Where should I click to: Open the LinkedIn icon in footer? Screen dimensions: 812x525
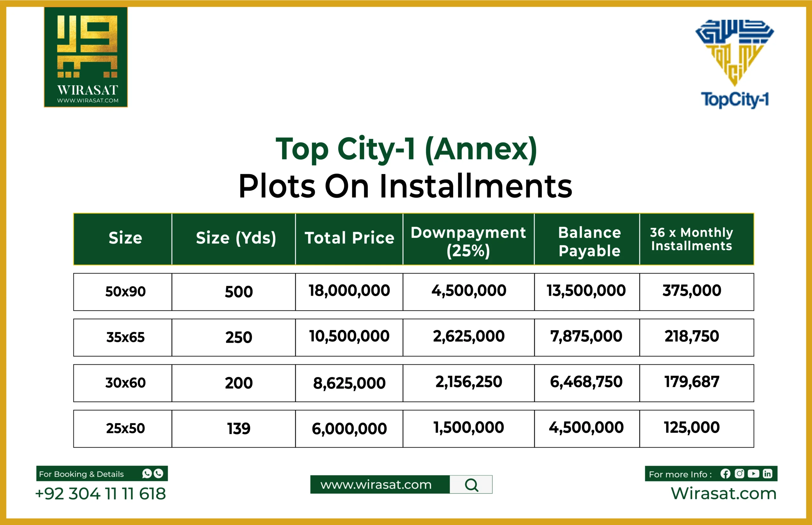click(767, 474)
